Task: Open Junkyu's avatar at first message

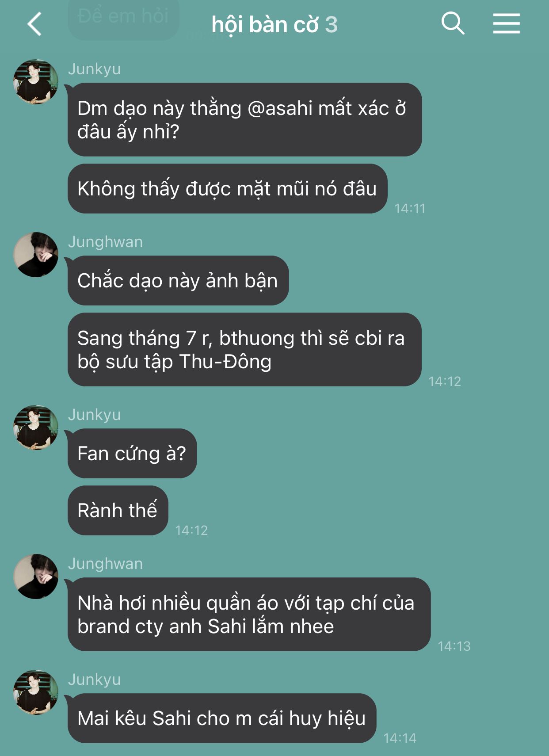Action: pyautogui.click(x=36, y=82)
